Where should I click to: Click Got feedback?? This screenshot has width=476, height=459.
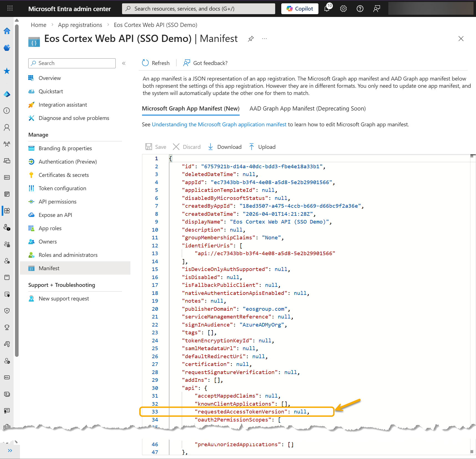click(x=205, y=63)
